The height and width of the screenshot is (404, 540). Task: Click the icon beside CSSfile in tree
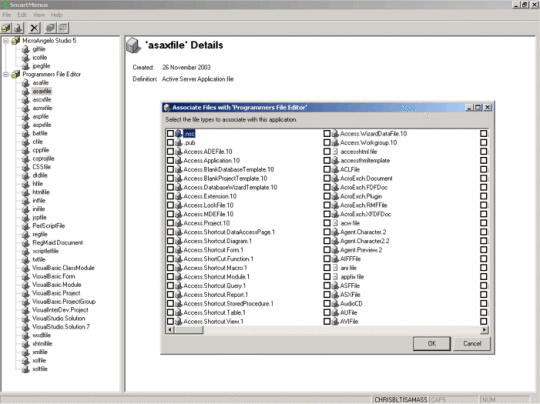click(25, 167)
